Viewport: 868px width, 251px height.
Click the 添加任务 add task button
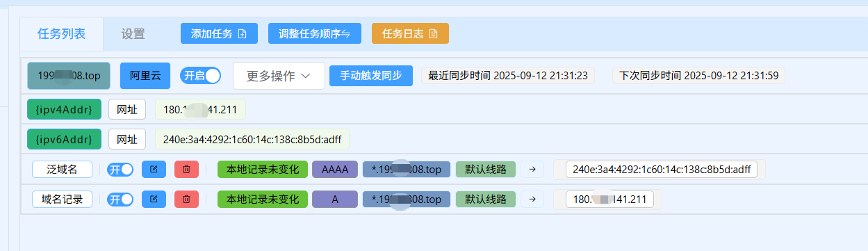219,33
